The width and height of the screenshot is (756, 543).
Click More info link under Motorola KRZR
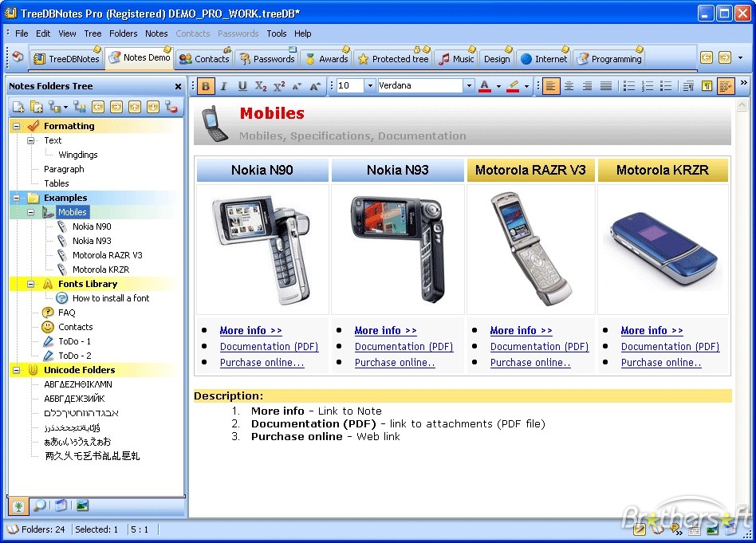click(652, 330)
